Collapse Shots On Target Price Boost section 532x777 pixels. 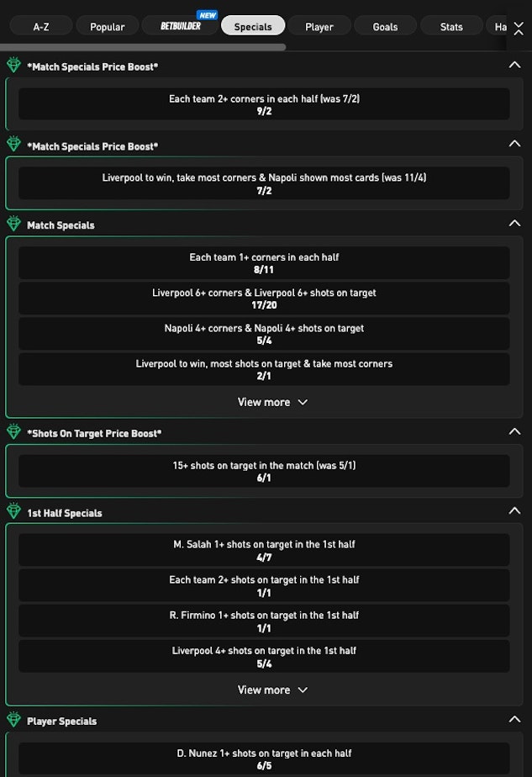[514, 432]
